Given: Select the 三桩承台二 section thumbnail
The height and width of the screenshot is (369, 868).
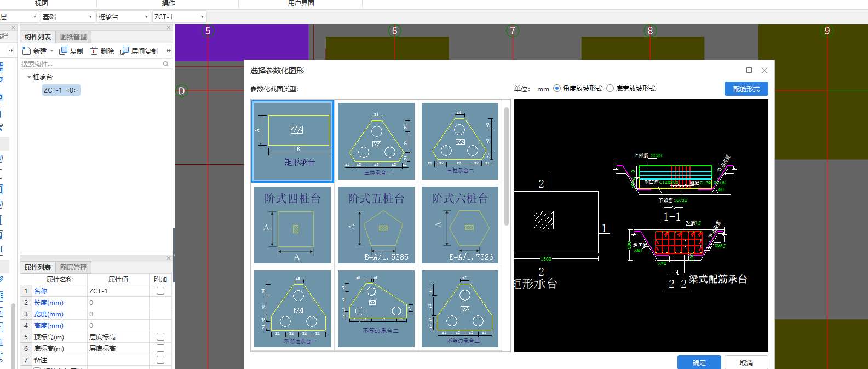Looking at the screenshot, I should click(x=460, y=141).
